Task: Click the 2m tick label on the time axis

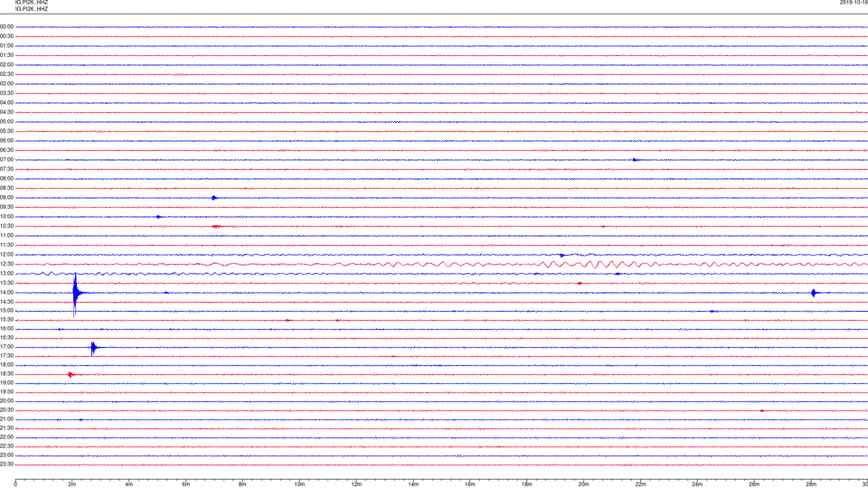Action: click(x=72, y=484)
